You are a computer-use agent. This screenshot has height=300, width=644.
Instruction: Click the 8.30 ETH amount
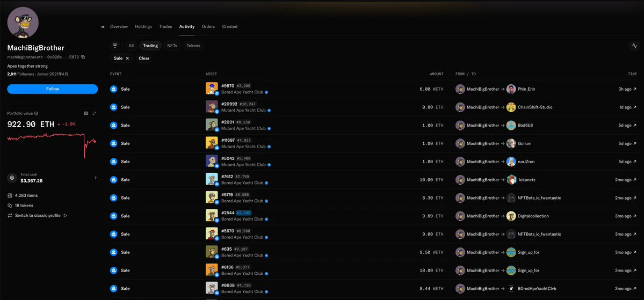pyautogui.click(x=433, y=198)
